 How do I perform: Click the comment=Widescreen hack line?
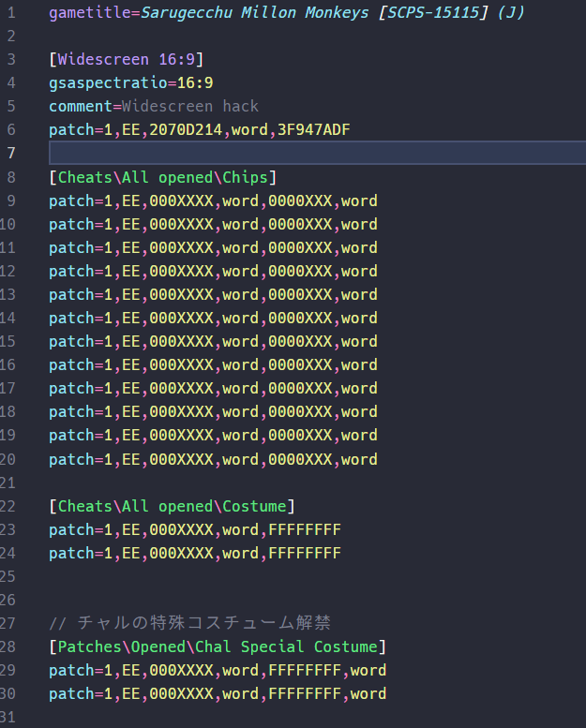coord(154,106)
